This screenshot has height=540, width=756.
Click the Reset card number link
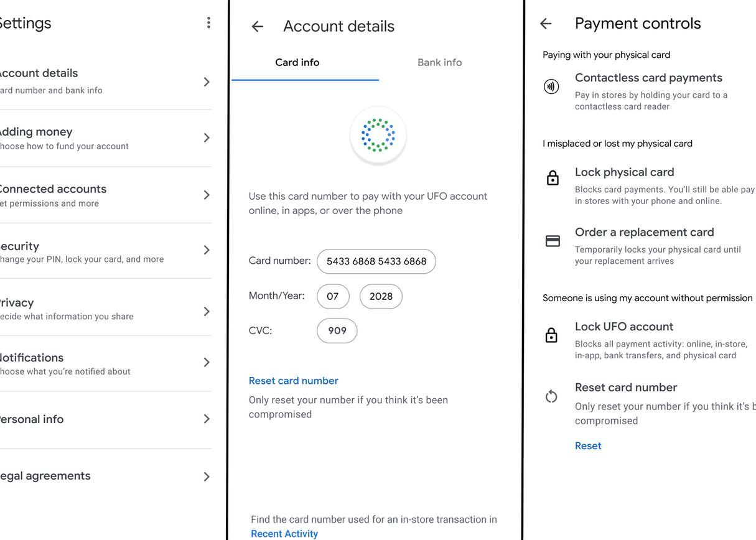click(293, 380)
